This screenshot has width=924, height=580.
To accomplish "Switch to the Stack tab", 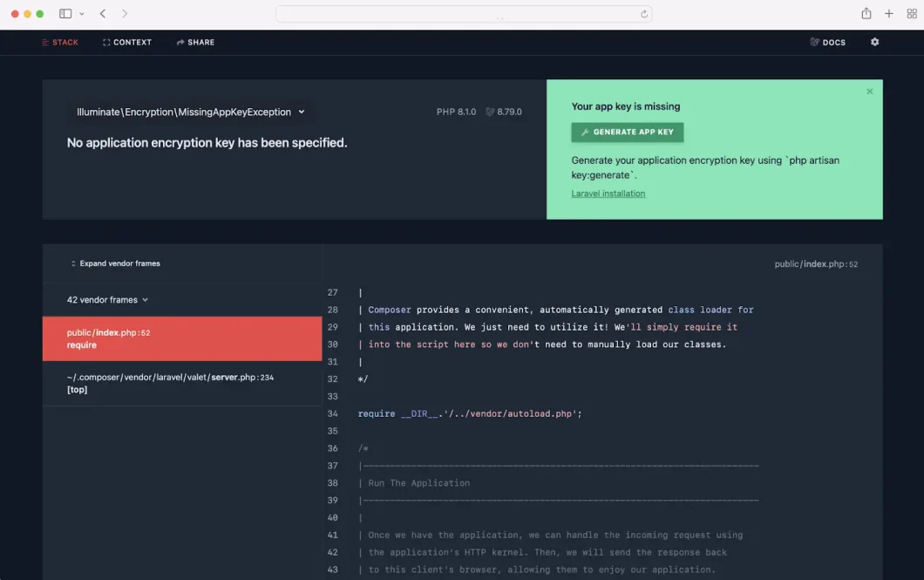I will 60,42.
